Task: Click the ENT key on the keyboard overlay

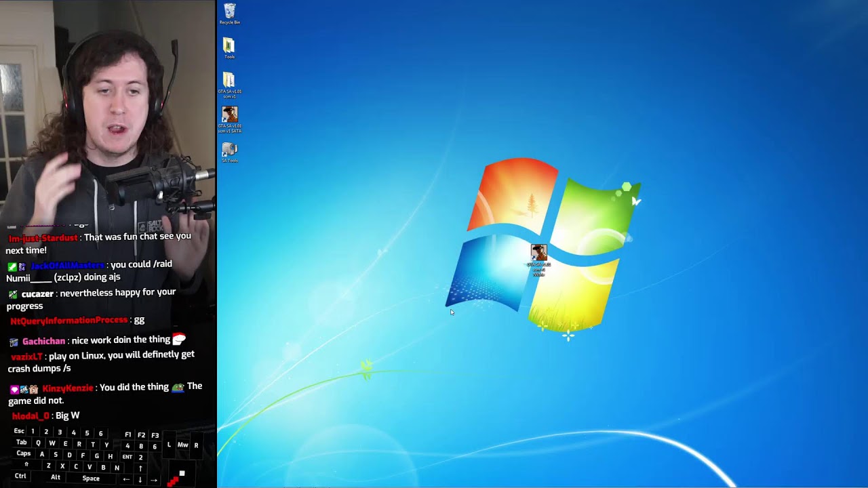Action: click(127, 457)
